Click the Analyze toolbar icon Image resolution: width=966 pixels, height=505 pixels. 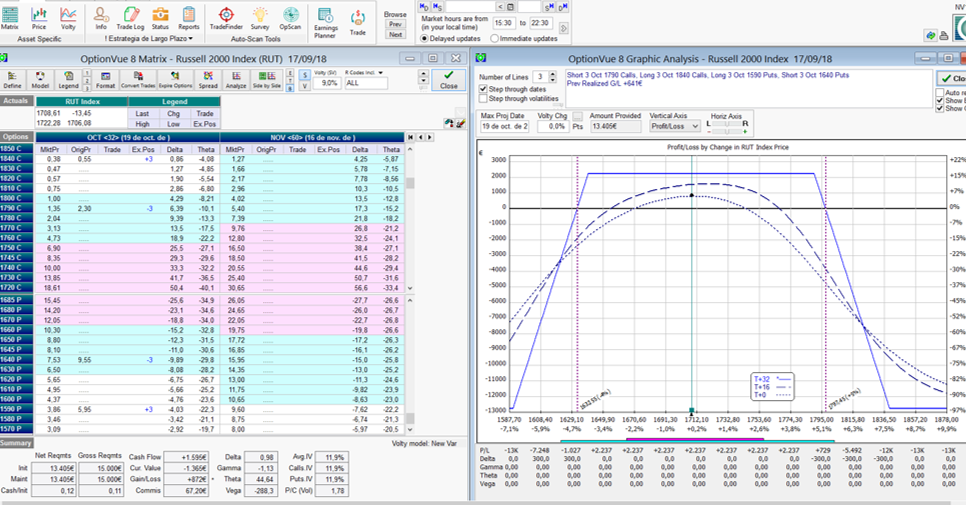point(236,79)
